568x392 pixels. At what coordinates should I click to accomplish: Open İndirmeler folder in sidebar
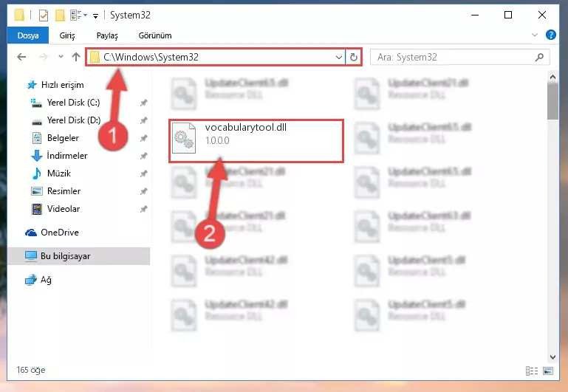pos(67,156)
